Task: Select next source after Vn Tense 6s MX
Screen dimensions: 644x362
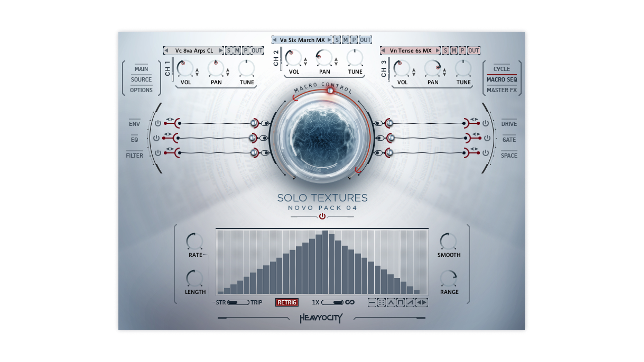Action: [438, 51]
